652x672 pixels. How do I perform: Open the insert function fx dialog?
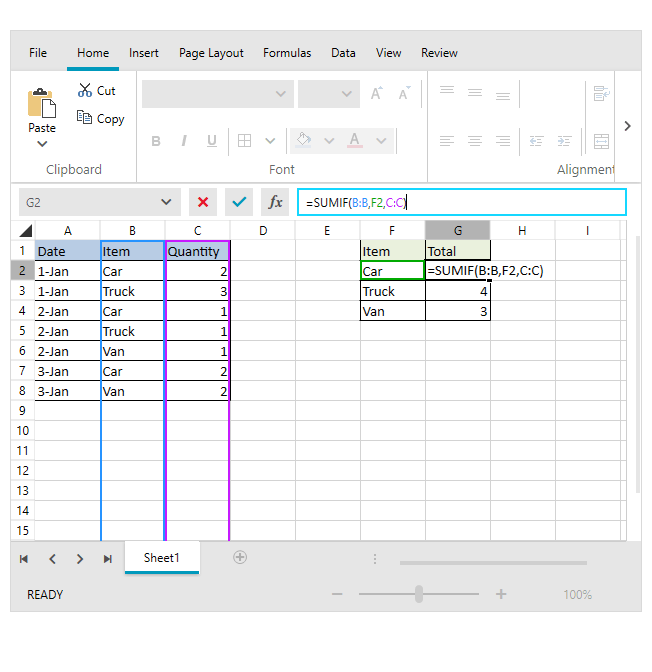[275, 202]
